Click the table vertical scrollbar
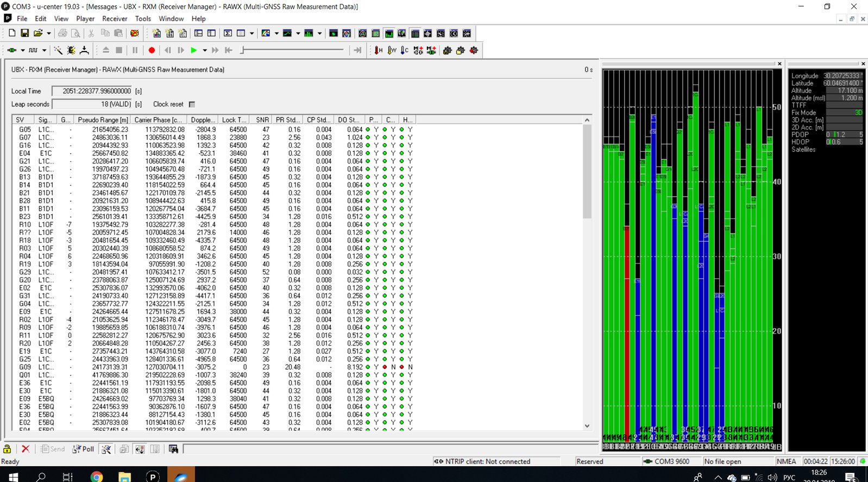Viewport: 868px width, 482px height. [587, 273]
